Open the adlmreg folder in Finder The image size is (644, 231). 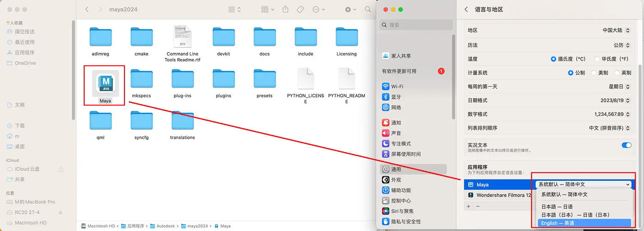pos(100,37)
